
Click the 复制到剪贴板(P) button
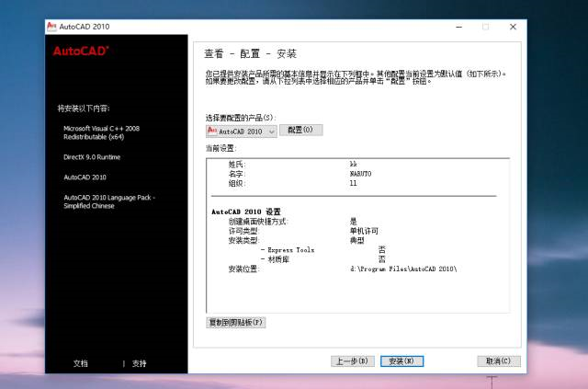point(235,323)
